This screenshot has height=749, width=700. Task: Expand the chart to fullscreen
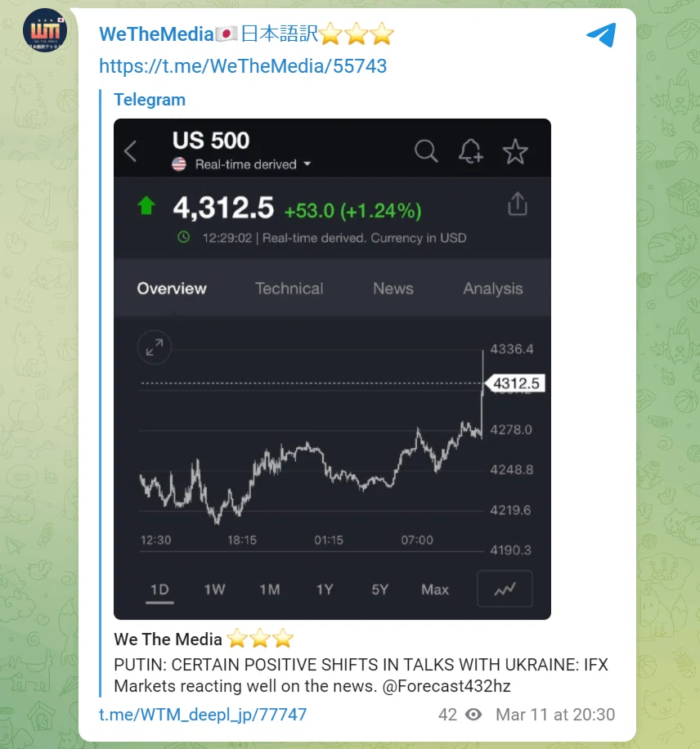coord(155,348)
